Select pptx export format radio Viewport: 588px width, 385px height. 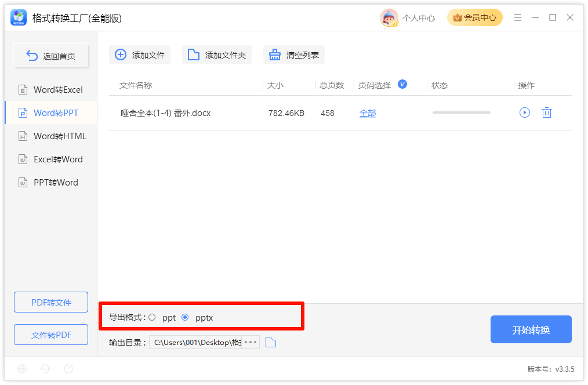(x=185, y=318)
